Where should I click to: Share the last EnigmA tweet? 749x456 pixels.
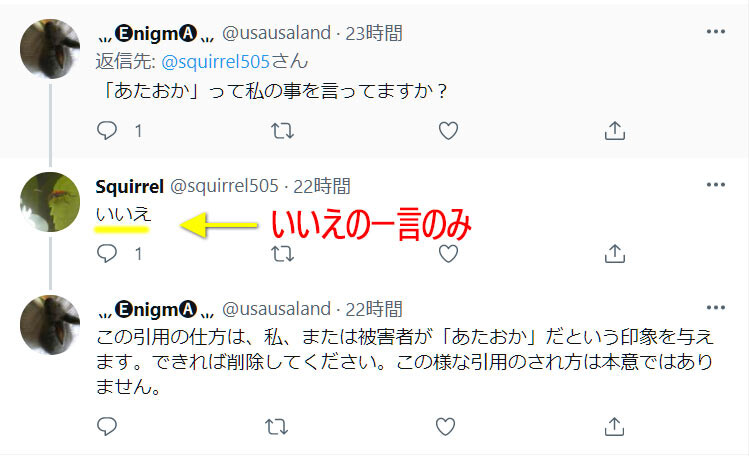(614, 426)
